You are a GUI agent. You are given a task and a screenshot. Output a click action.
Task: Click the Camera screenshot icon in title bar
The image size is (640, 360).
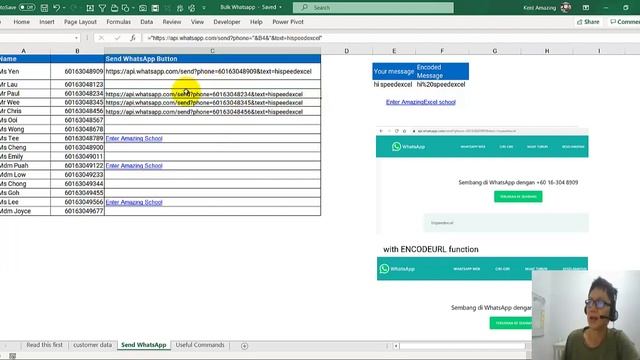point(143,8)
